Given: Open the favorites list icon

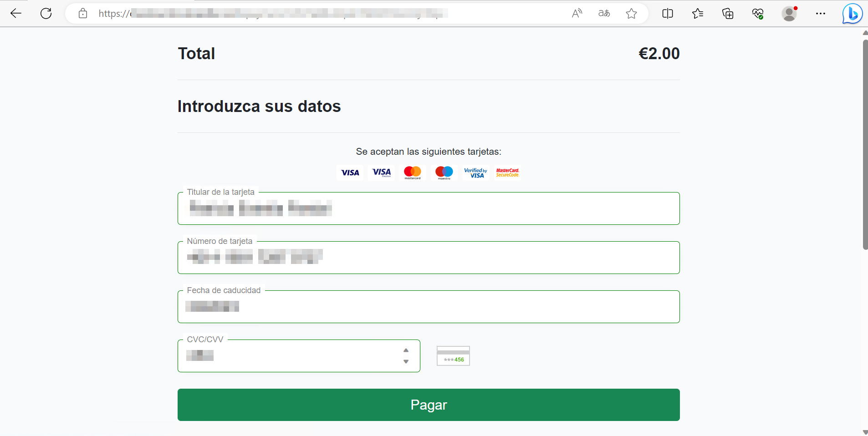Looking at the screenshot, I should pyautogui.click(x=698, y=14).
